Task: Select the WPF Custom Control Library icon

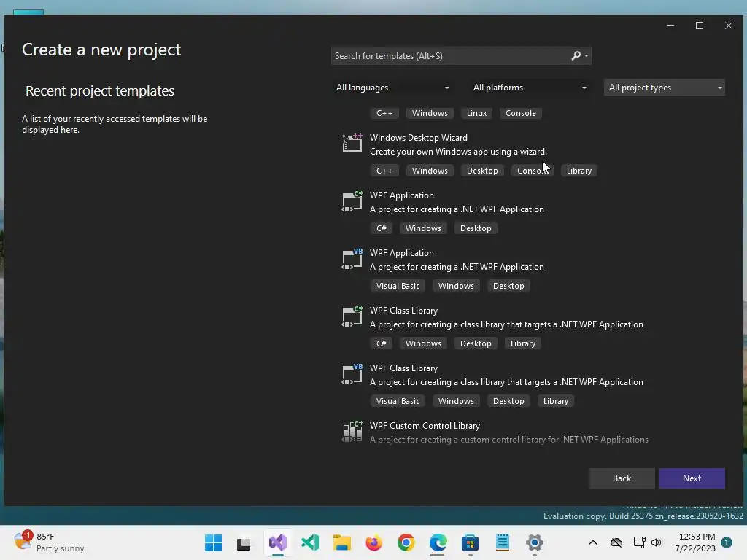Action: tap(352, 431)
